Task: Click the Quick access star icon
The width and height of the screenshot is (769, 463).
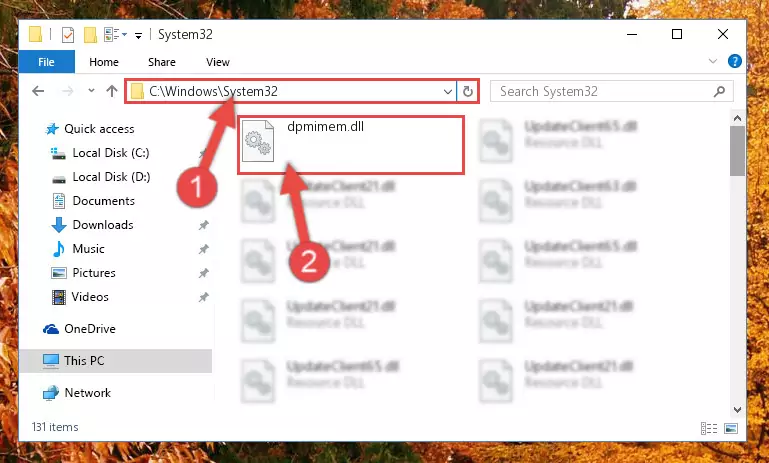Action: [x=51, y=129]
